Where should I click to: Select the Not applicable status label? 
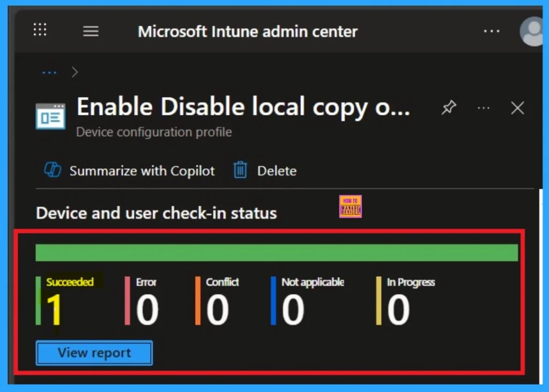(x=313, y=282)
